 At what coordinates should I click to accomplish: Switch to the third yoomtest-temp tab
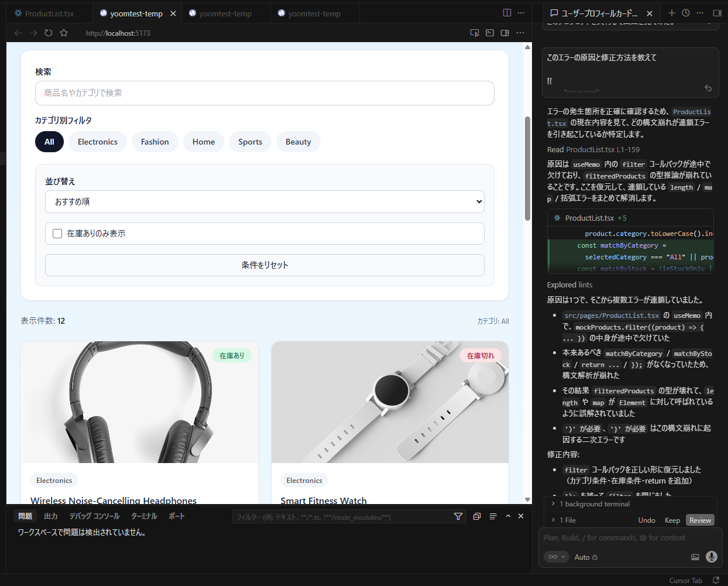(x=314, y=13)
